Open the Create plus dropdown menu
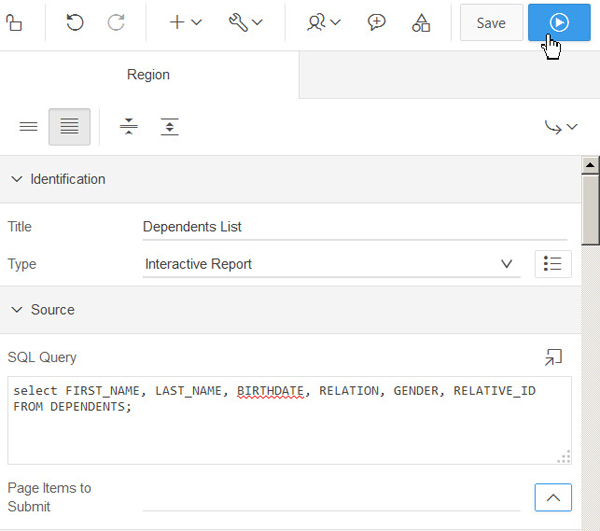 185,22
